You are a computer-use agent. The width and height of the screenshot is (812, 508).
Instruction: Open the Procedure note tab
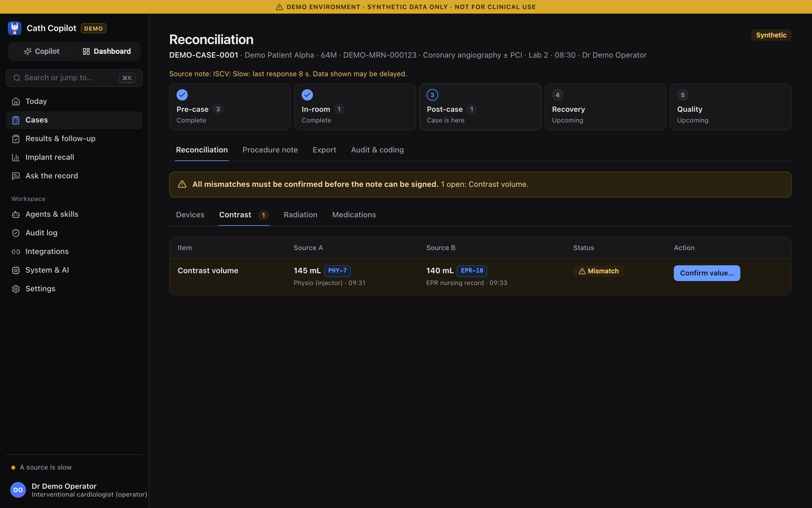[270, 150]
